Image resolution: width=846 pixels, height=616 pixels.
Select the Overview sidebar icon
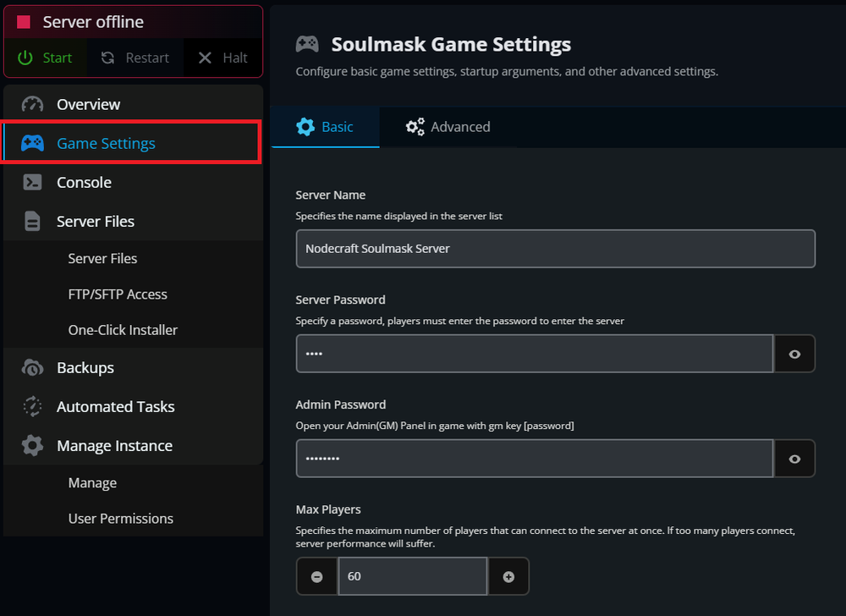click(31, 104)
